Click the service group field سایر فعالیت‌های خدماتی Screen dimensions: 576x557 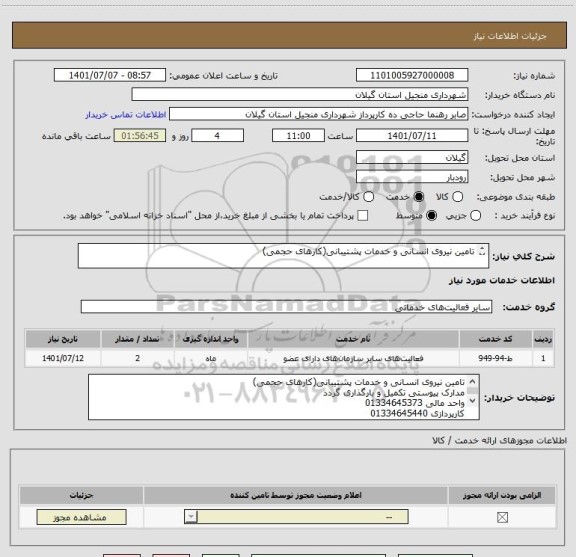286,307
